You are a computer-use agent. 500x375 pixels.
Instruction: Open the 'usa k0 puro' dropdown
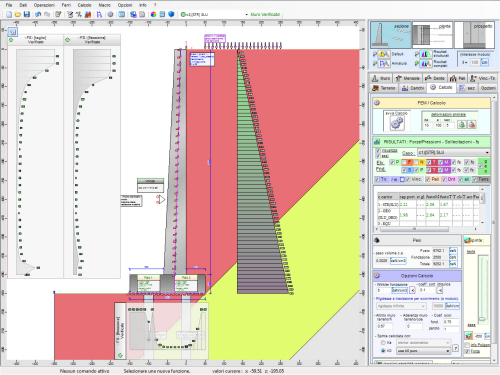[x=423, y=351]
